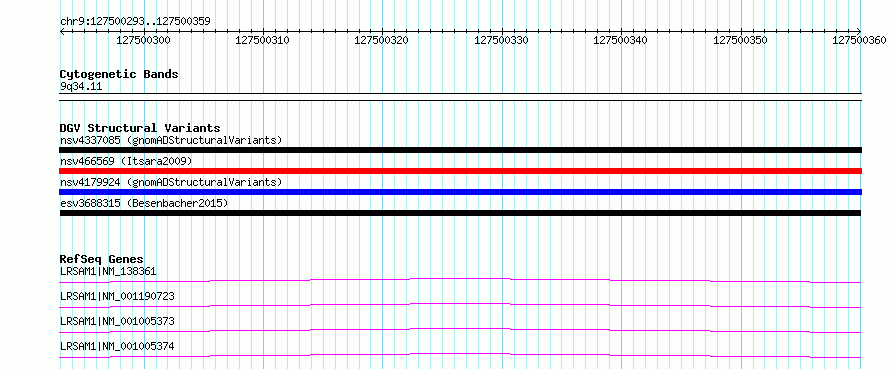Select variant label nsv466569 (Itsara2009)

click(x=126, y=161)
